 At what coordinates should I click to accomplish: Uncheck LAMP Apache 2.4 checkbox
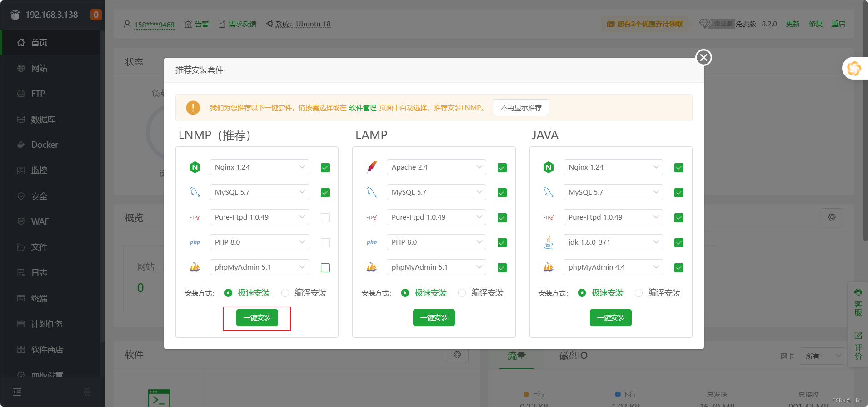tap(502, 168)
